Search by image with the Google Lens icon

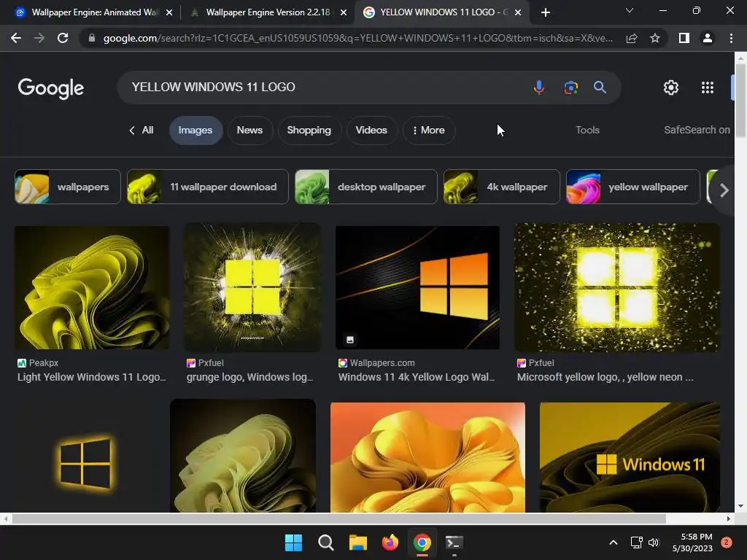click(570, 87)
